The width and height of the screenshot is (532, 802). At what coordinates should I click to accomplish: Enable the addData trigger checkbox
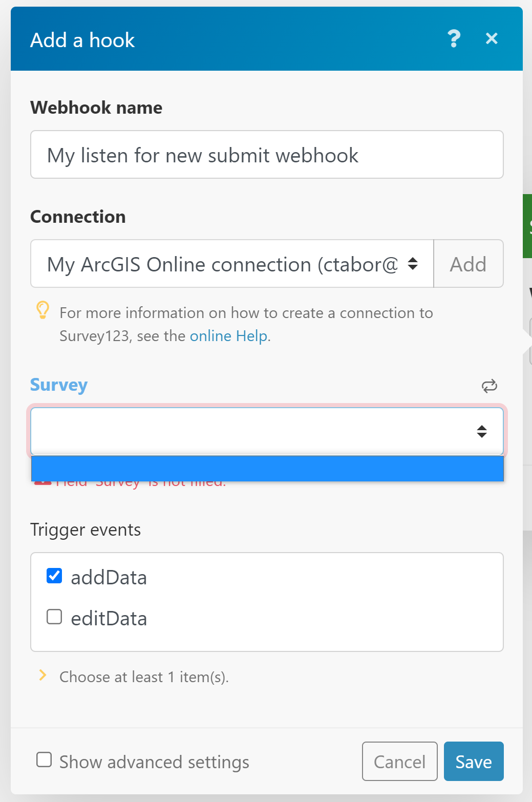(x=54, y=576)
